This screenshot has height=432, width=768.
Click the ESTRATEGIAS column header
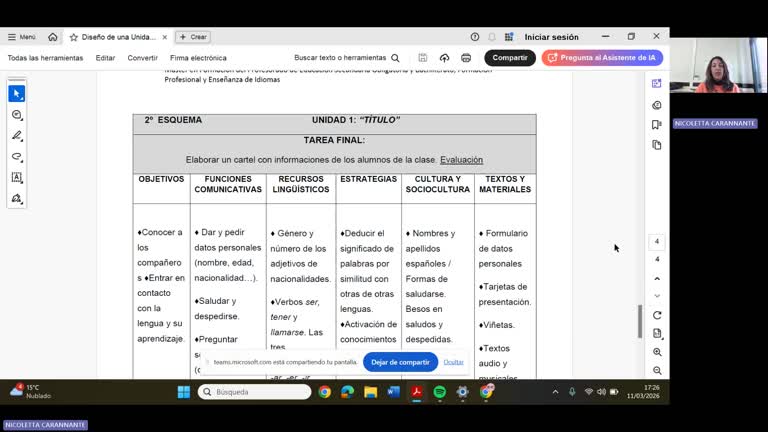tap(368, 179)
